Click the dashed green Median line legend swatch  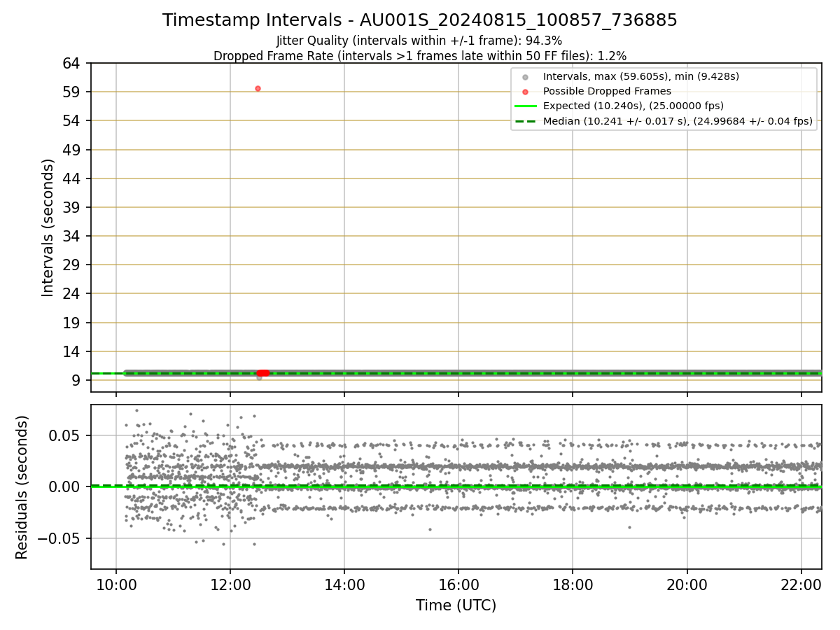point(526,121)
